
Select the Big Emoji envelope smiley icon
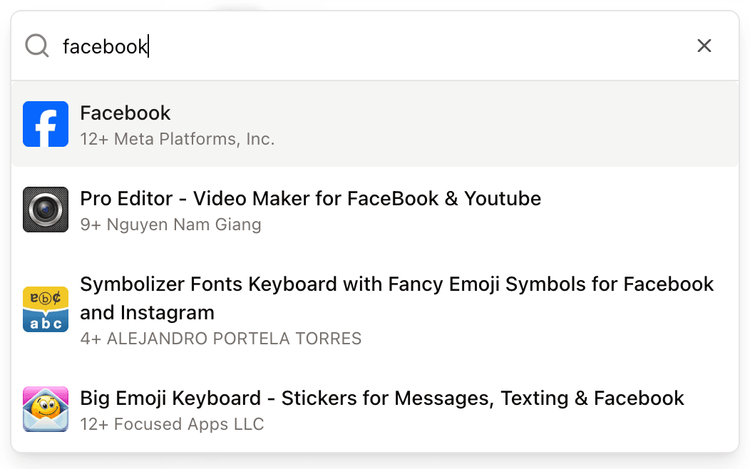coord(45,409)
